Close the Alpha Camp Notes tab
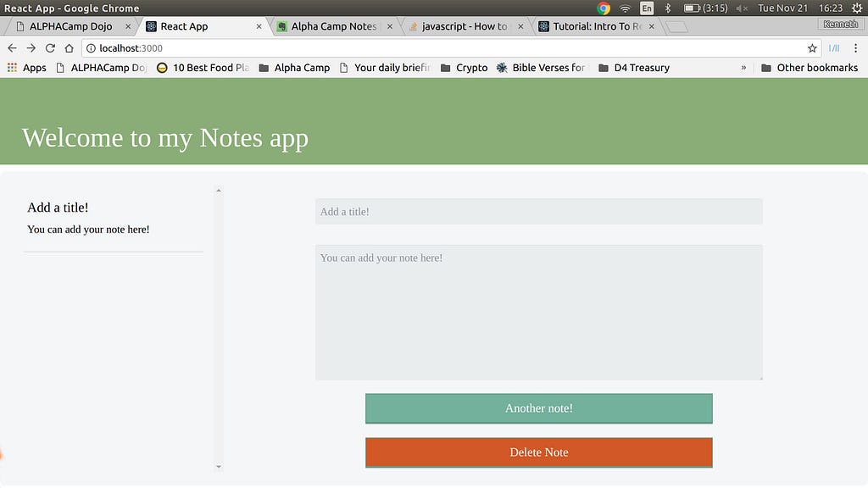868x488 pixels. (x=390, y=26)
